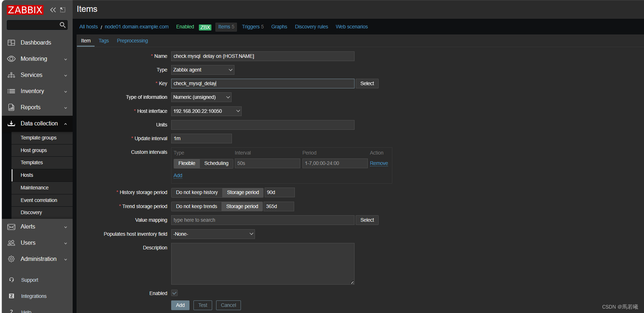Switch to the Tags tab
Viewport: 644px width, 313px height.
(104, 41)
